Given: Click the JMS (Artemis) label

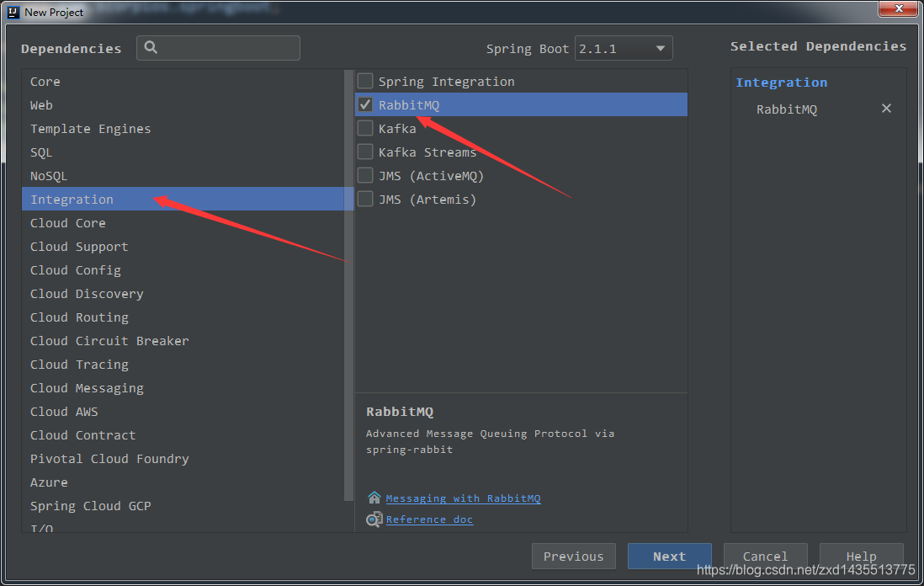Looking at the screenshot, I should [427, 200].
